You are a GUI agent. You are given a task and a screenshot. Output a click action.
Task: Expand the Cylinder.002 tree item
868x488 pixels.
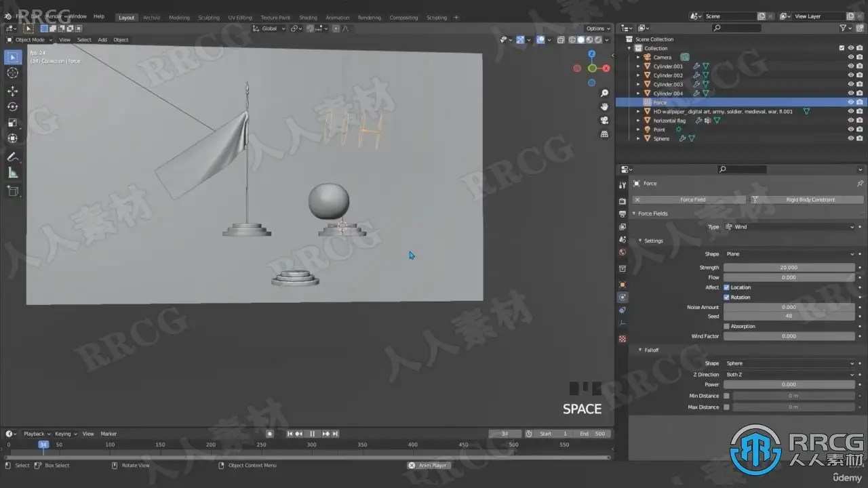pyautogui.click(x=638, y=75)
